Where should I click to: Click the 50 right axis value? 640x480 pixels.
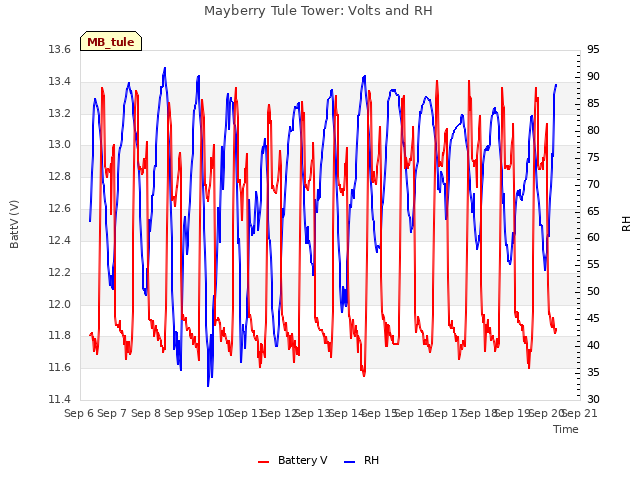[593, 291]
